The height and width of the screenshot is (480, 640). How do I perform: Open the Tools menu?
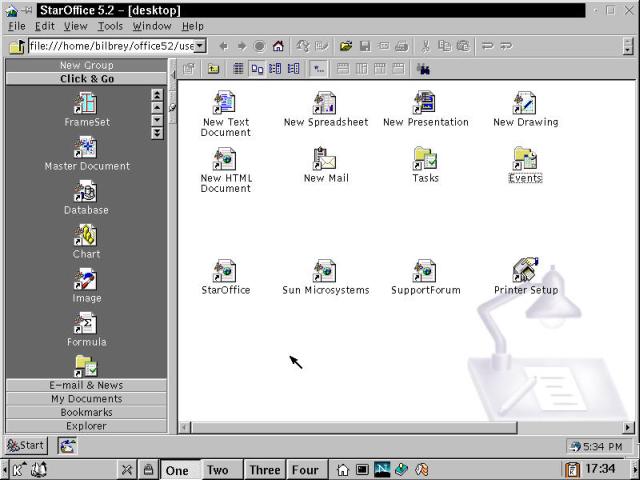point(110,26)
